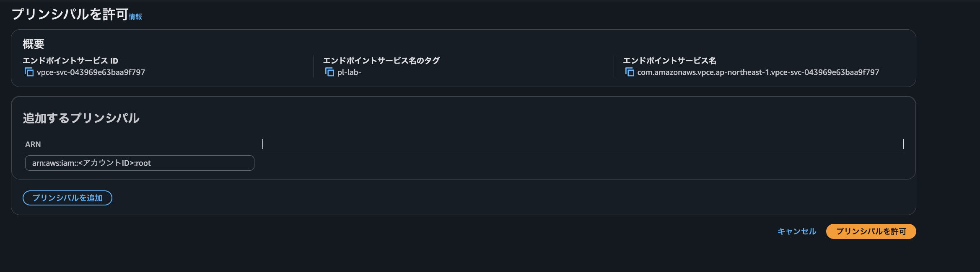980x272 pixels.
Task: Copy the endpoint service name tag
Action: coord(329,72)
